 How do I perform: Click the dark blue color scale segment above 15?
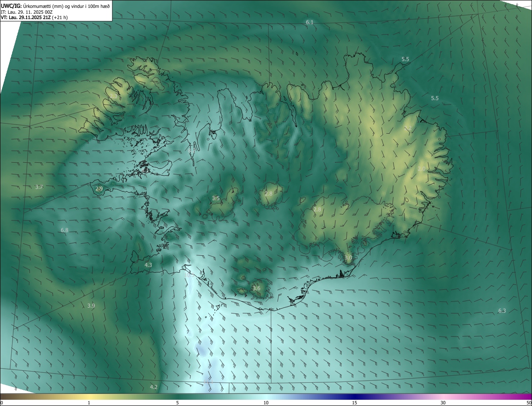[x=355, y=396]
